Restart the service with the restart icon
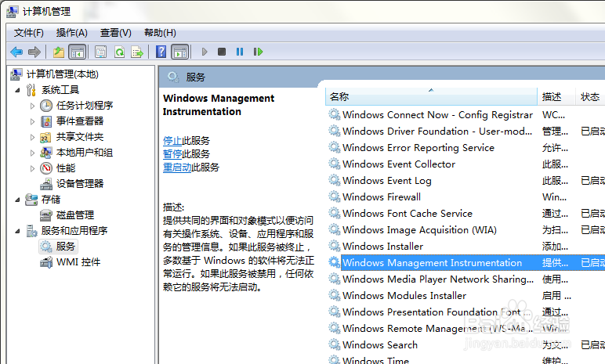The width and height of the screenshot is (605, 364). click(x=258, y=52)
